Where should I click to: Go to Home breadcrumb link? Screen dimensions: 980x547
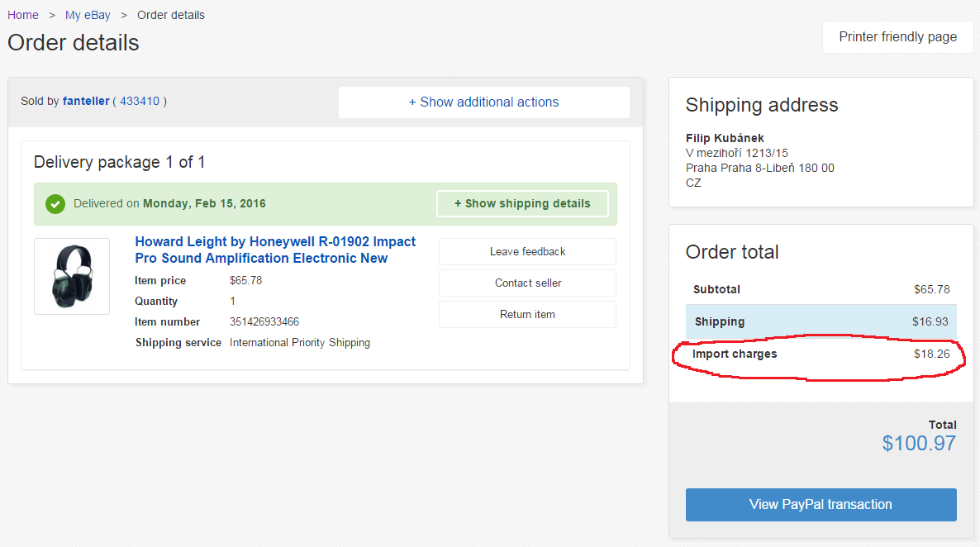click(x=23, y=15)
